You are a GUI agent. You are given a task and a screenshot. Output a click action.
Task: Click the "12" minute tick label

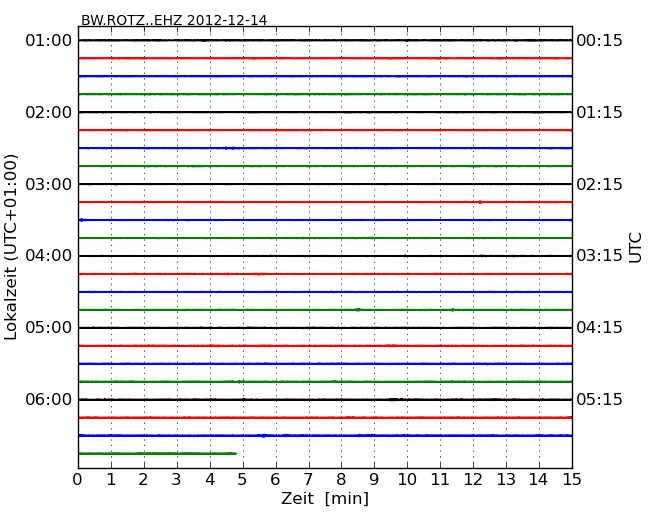(x=473, y=480)
